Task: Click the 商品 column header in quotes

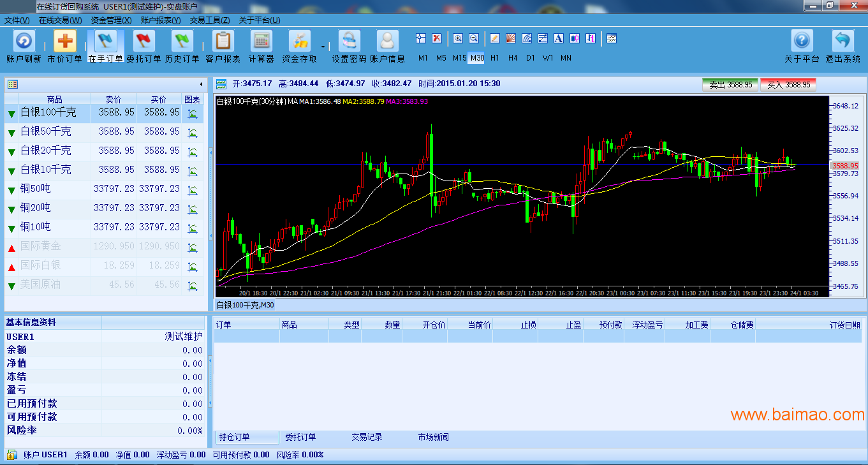Action: click(x=54, y=100)
